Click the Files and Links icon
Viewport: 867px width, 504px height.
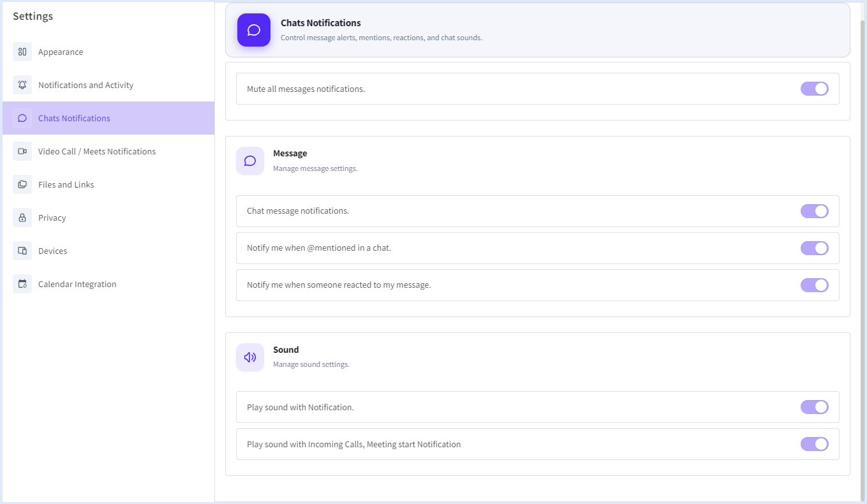pos(22,184)
